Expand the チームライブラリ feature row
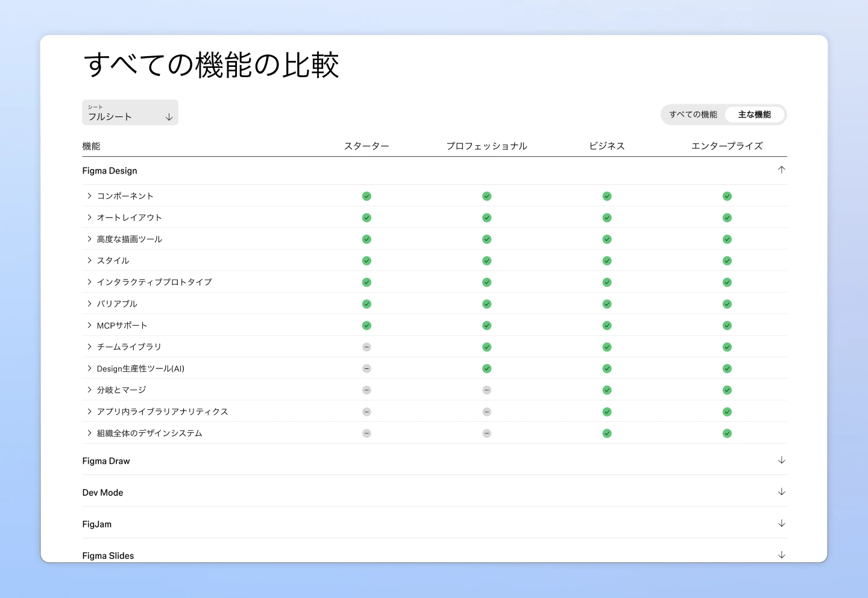868x598 pixels. coord(88,347)
